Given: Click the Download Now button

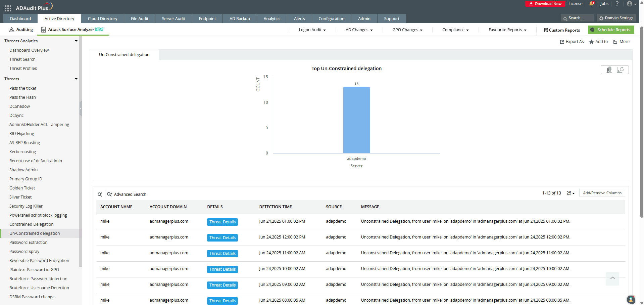Looking at the screenshot, I should click(x=545, y=4).
